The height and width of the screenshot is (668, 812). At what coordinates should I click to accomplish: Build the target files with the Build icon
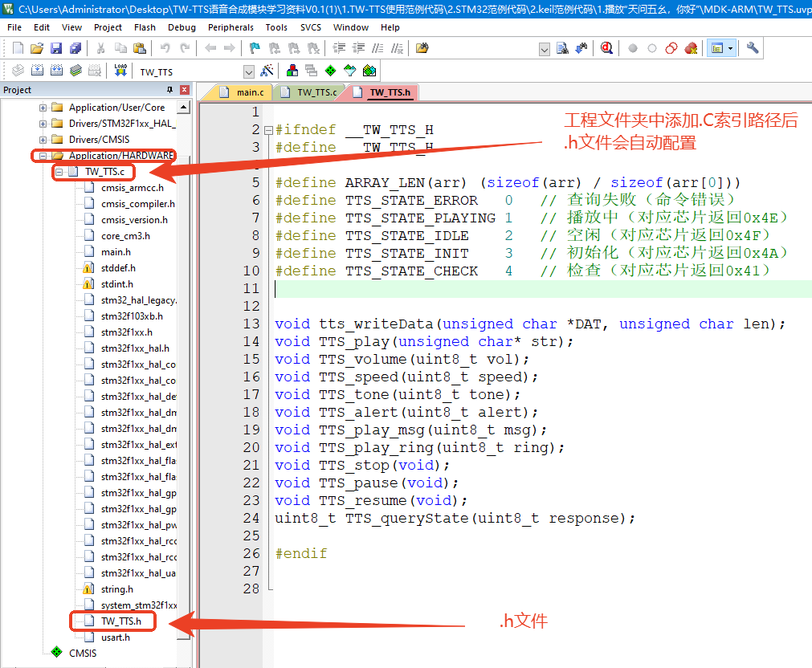point(37,71)
